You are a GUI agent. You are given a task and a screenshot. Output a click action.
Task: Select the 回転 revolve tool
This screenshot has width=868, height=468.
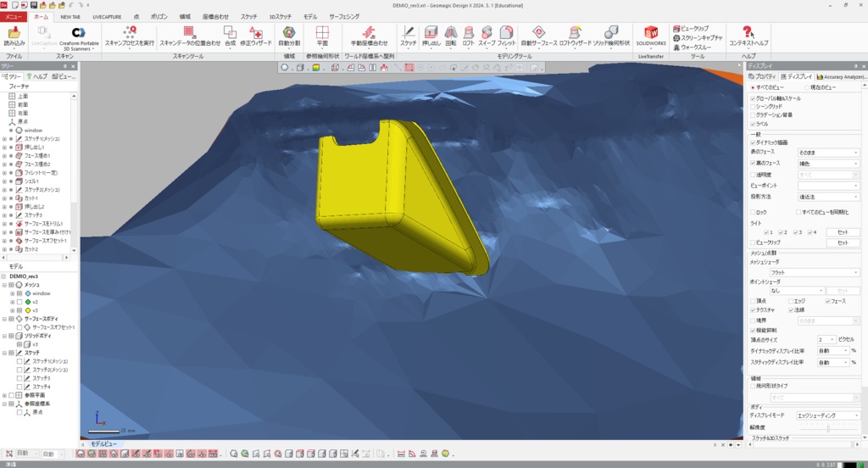pyautogui.click(x=451, y=36)
